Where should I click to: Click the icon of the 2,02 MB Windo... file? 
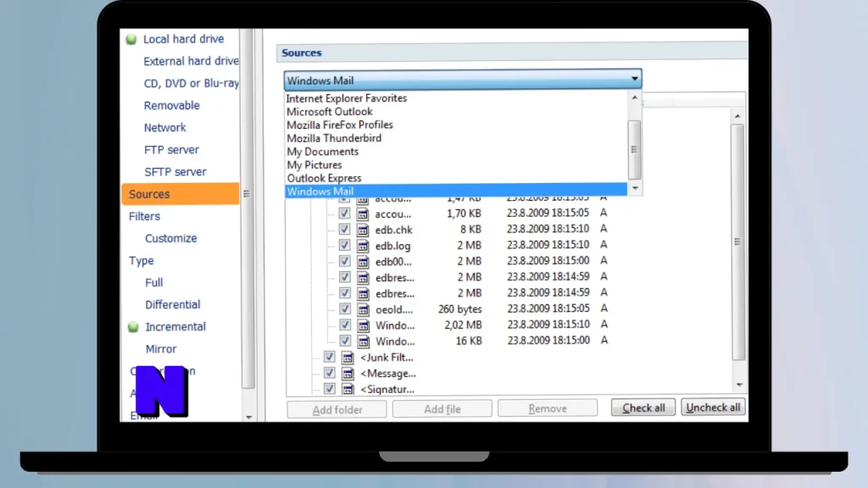tap(363, 326)
